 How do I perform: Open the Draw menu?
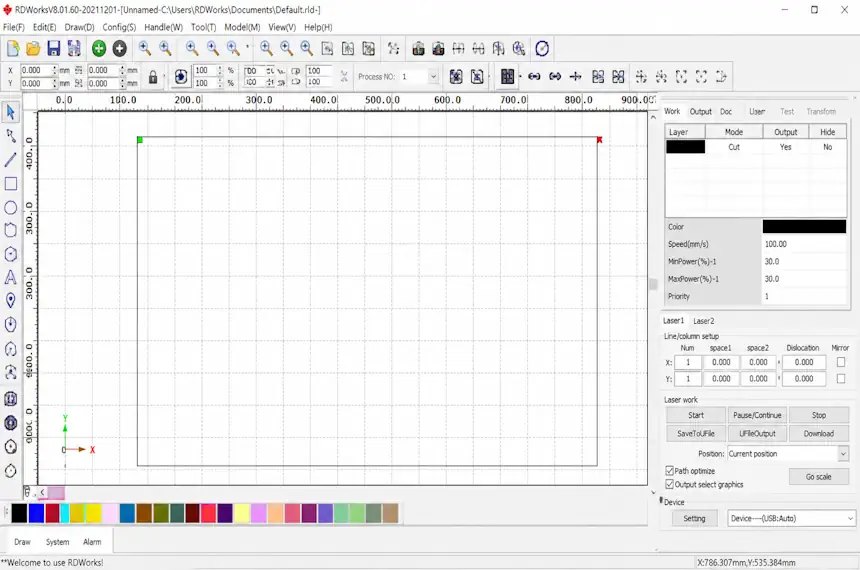(x=80, y=27)
